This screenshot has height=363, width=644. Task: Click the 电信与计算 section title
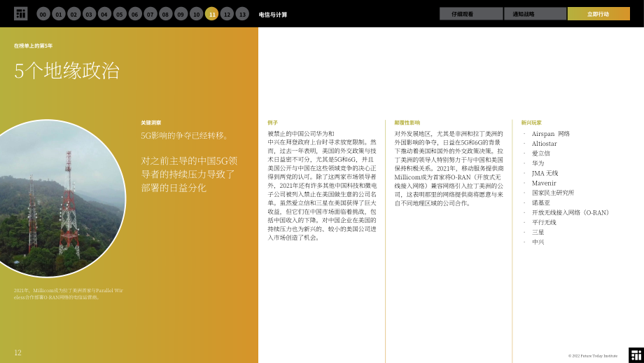coord(273,15)
